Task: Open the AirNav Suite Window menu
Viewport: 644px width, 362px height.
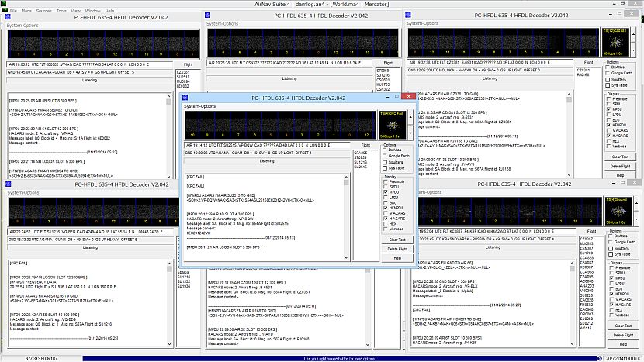Action: tap(92, 11)
